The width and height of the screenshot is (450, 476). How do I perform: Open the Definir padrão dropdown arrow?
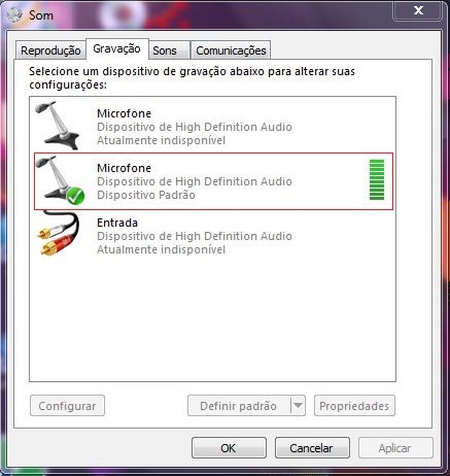pos(300,406)
